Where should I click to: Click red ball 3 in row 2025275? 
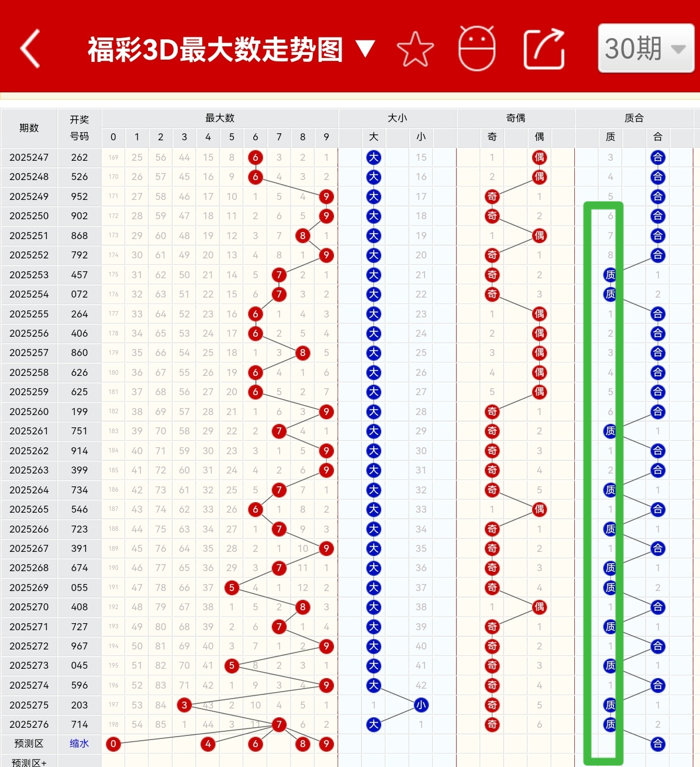tap(184, 705)
